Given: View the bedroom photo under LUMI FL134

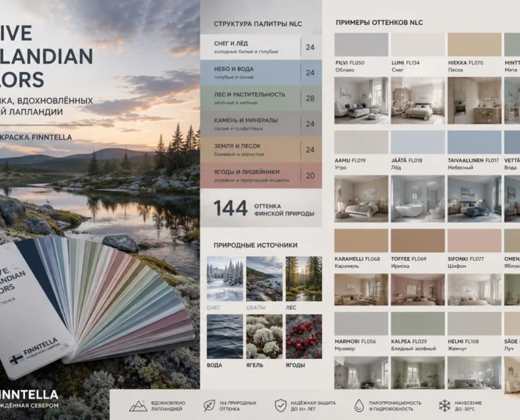Looking at the screenshot, I should point(418,100).
